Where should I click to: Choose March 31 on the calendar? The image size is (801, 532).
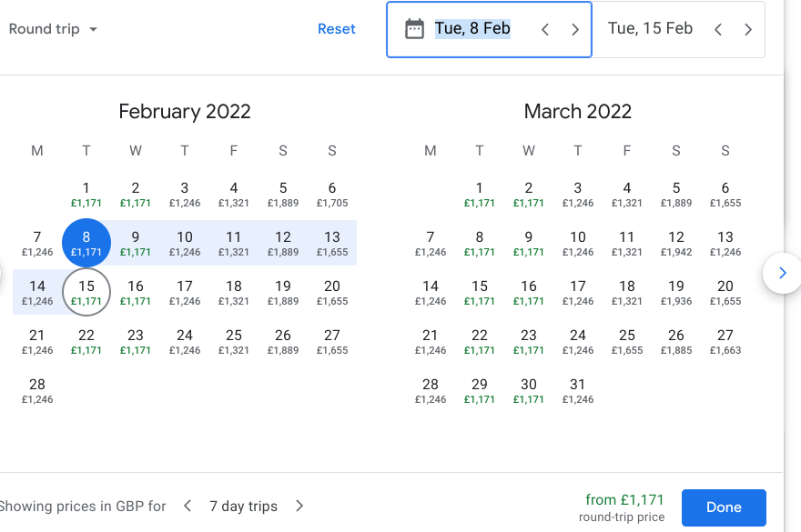pos(578,390)
